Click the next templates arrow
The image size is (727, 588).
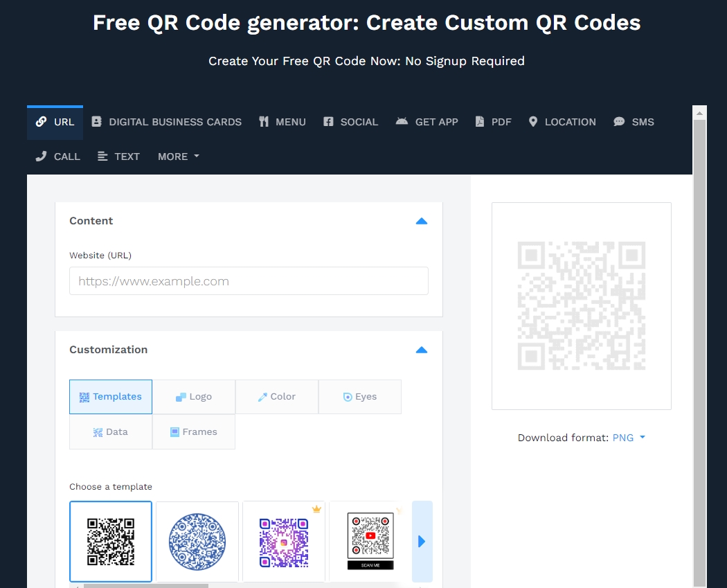coord(422,541)
